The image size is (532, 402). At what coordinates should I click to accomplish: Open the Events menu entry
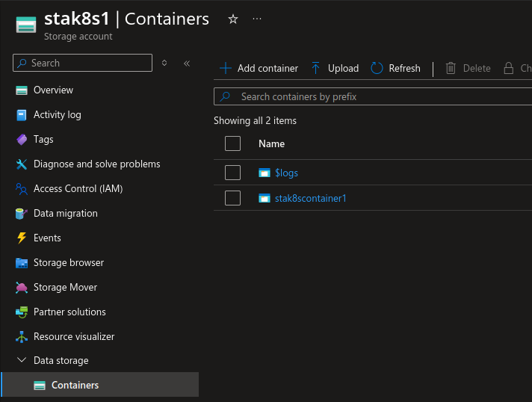click(x=47, y=238)
